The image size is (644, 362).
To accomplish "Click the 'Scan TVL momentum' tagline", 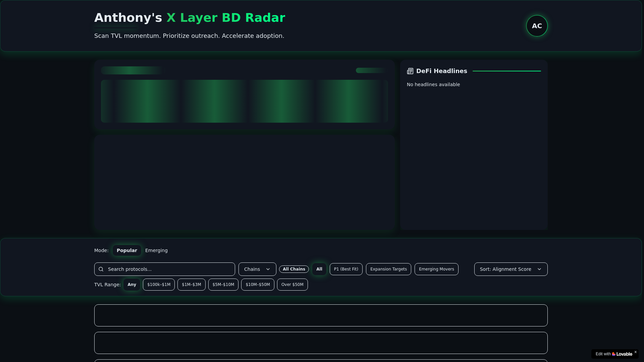I will [189, 36].
